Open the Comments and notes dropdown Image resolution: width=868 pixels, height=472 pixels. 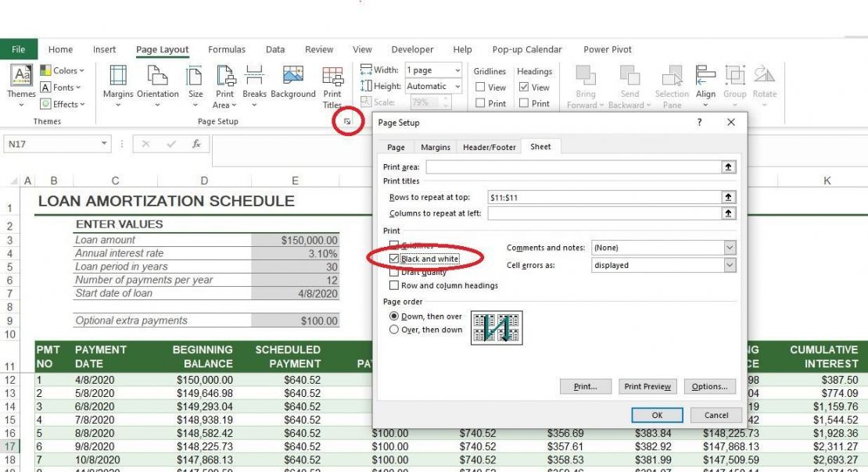pos(728,247)
